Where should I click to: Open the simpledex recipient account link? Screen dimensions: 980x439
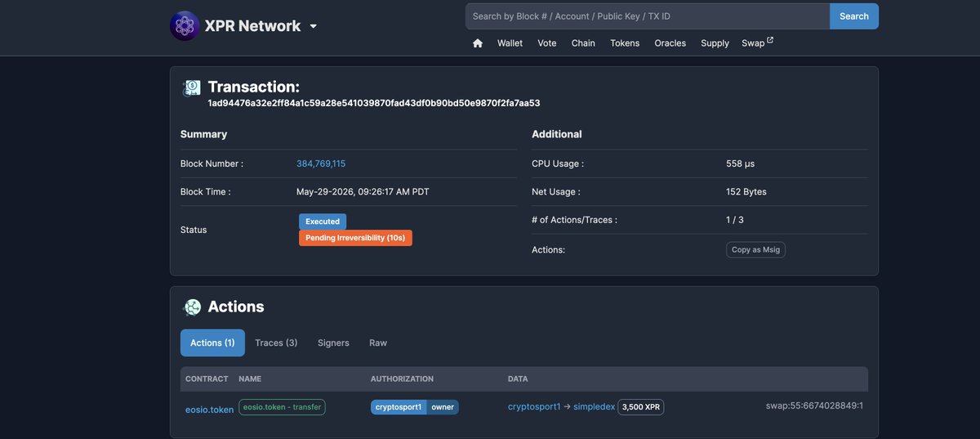click(594, 406)
